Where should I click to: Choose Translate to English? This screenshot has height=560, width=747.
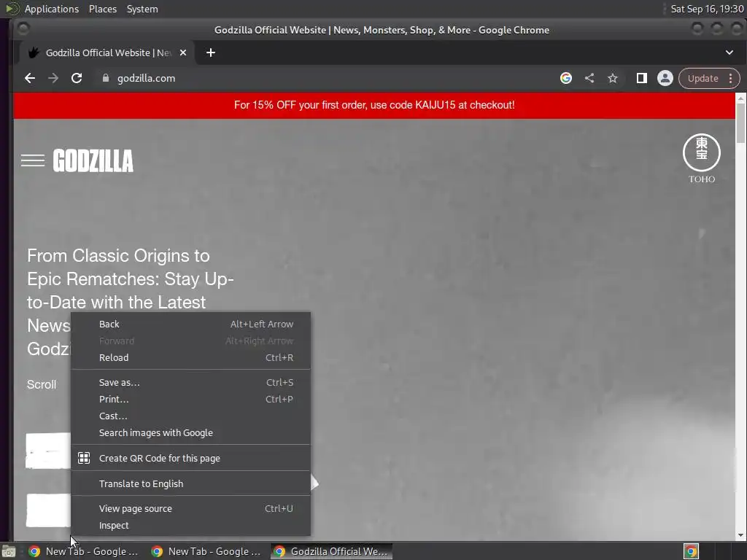pos(190,484)
